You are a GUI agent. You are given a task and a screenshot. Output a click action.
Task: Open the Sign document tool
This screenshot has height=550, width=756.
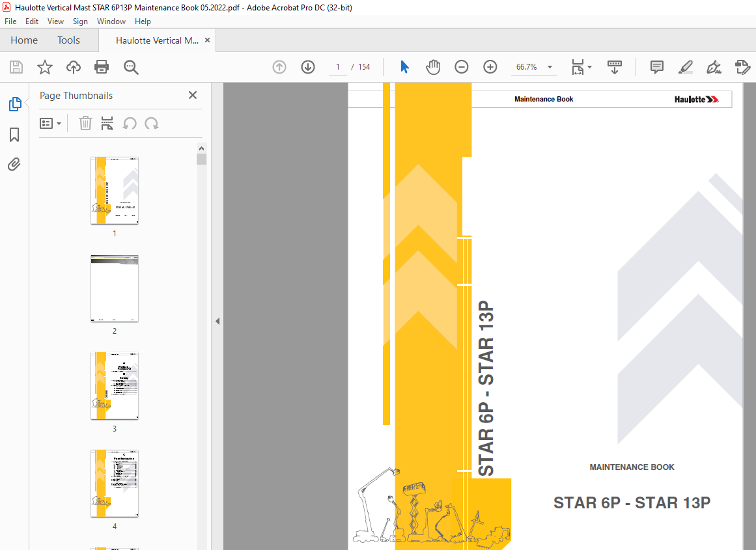714,67
